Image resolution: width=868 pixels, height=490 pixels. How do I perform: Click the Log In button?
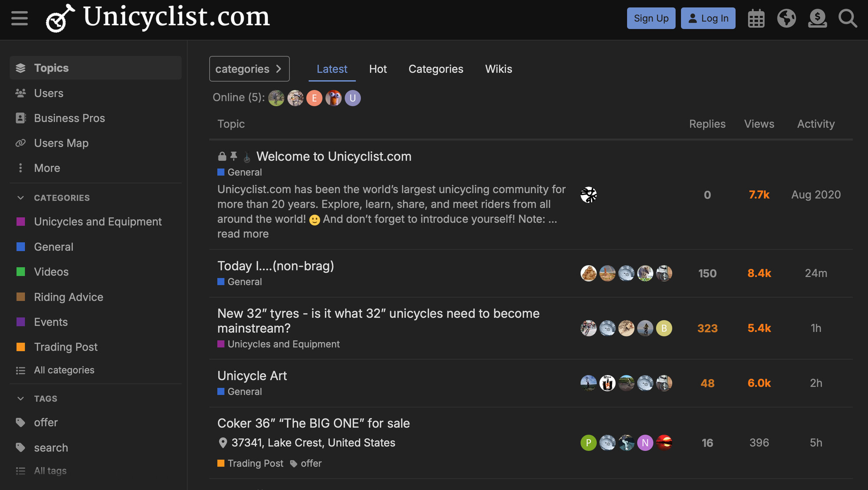click(708, 18)
